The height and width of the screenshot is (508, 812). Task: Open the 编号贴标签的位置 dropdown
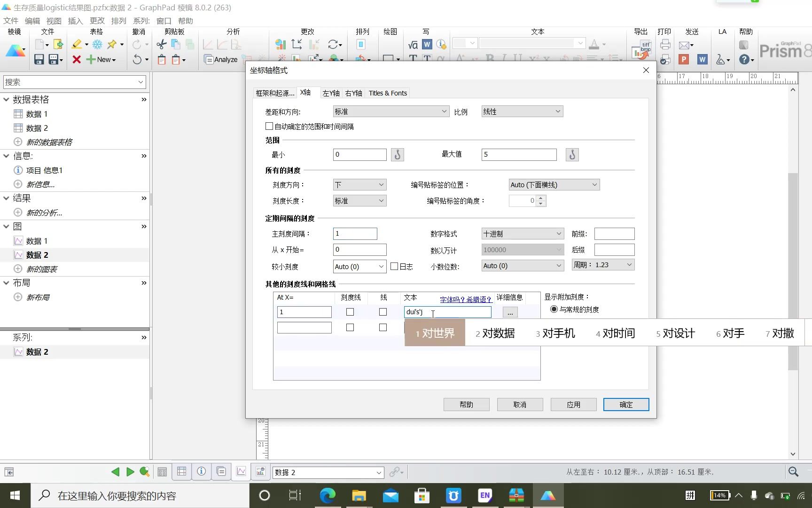coord(554,184)
